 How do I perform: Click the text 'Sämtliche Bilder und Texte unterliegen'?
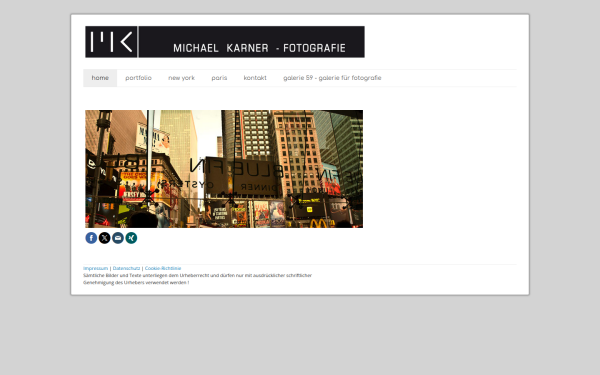tap(125, 276)
